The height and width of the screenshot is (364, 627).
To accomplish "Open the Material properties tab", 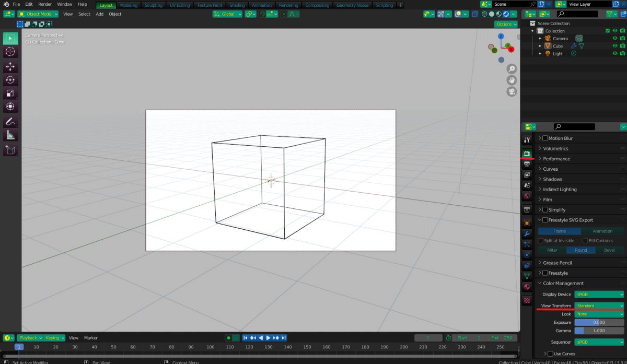I will (x=527, y=287).
